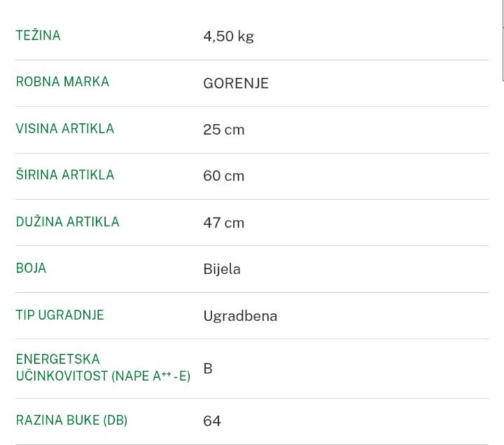Screen dimensions: 504x445
Task: Click the BOJA label
Action: pos(31,268)
